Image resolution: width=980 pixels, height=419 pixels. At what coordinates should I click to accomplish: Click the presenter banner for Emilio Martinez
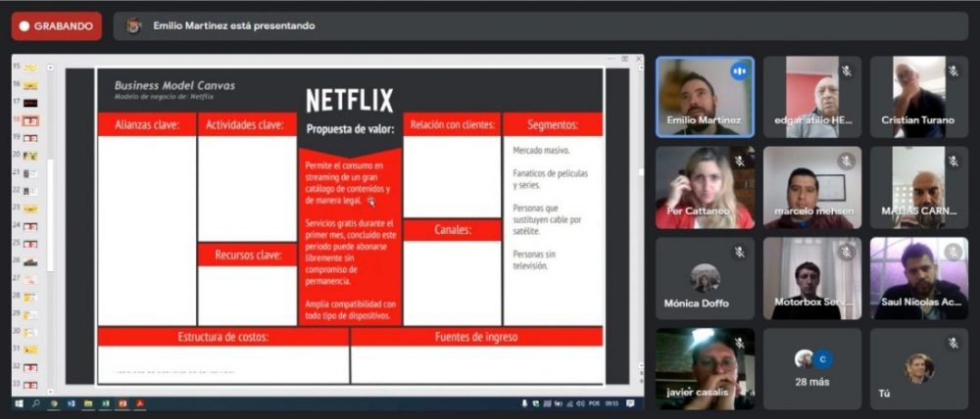541,26
